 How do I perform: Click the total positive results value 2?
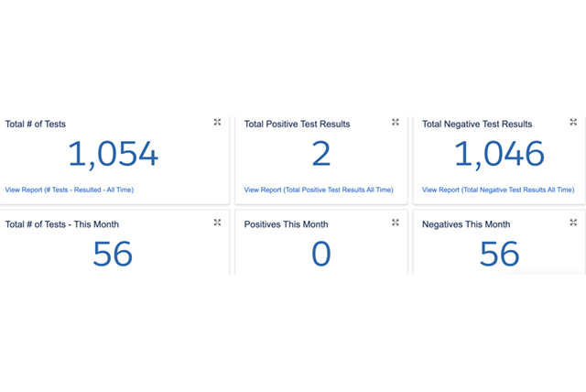click(320, 155)
